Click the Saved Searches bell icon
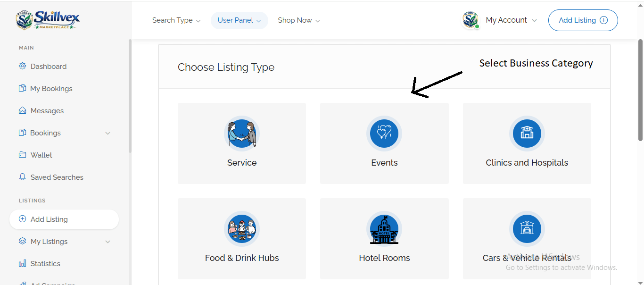Viewport: 644px width, 285px height. pyautogui.click(x=22, y=177)
